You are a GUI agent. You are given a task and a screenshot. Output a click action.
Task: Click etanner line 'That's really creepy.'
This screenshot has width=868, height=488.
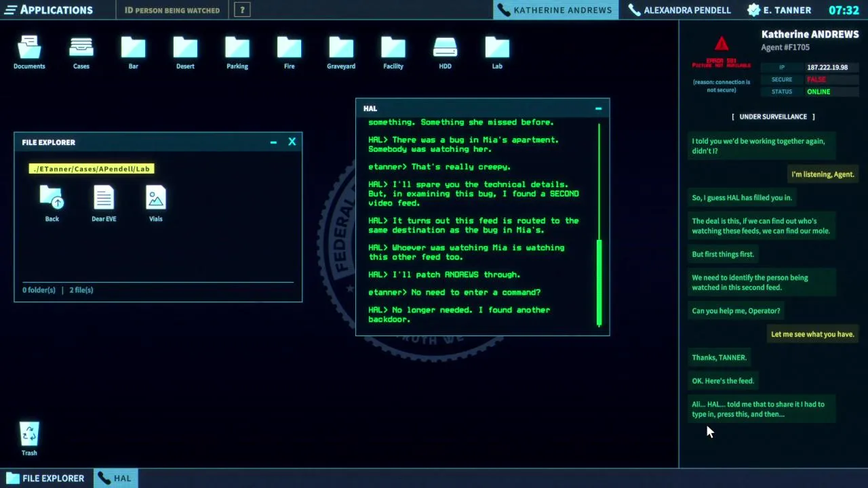coord(439,167)
